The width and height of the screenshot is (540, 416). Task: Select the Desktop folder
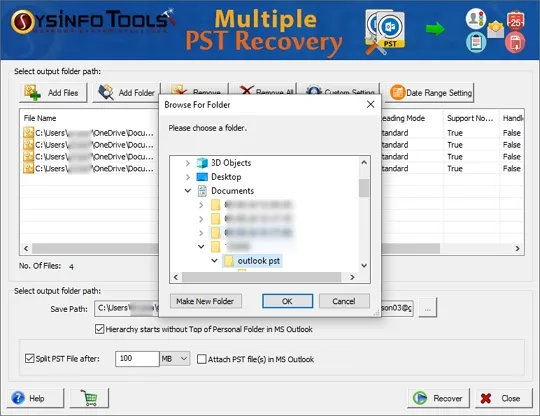(226, 177)
